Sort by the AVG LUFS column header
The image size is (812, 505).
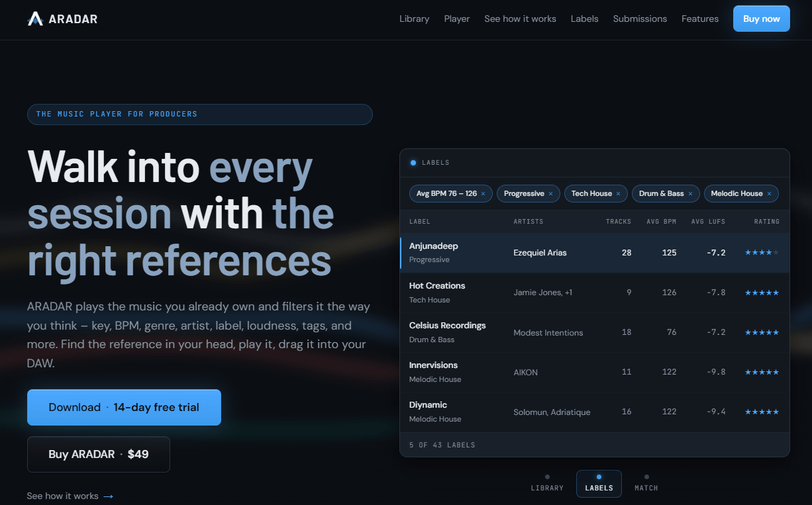708,222
